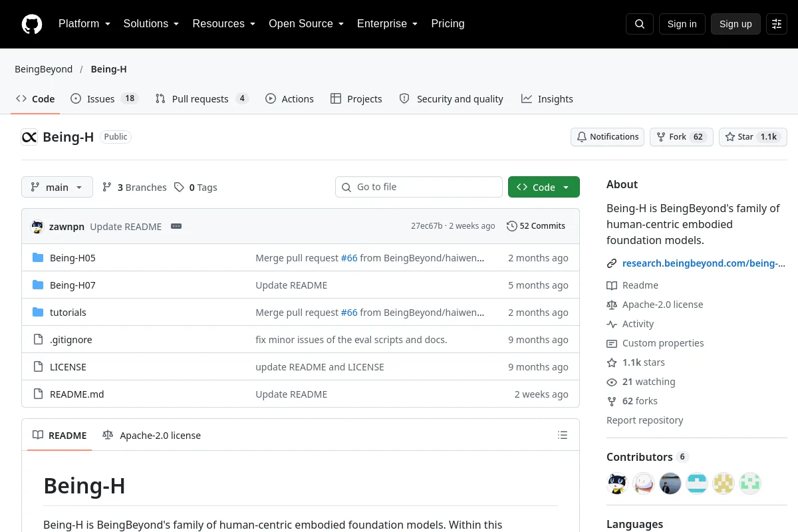Viewport: 798px width, 532px height.
Task: Open the Enterprise dropdown menu
Action: point(388,24)
